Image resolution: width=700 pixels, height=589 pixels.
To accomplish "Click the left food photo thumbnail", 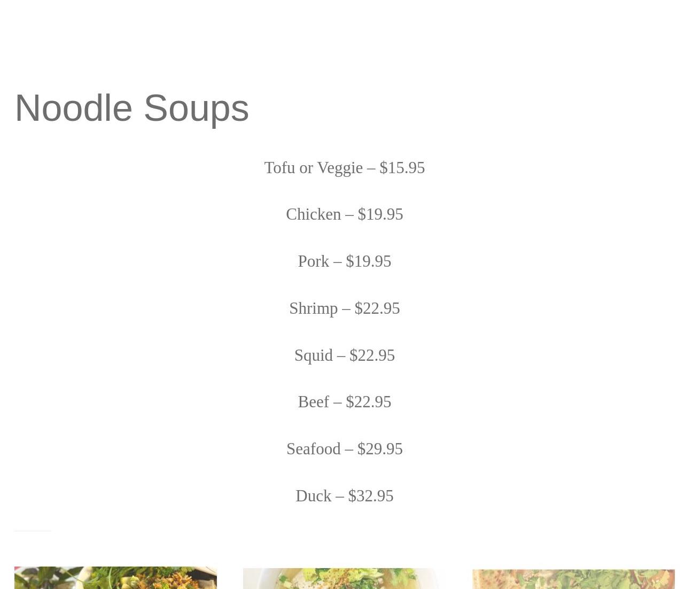I will (115, 578).
